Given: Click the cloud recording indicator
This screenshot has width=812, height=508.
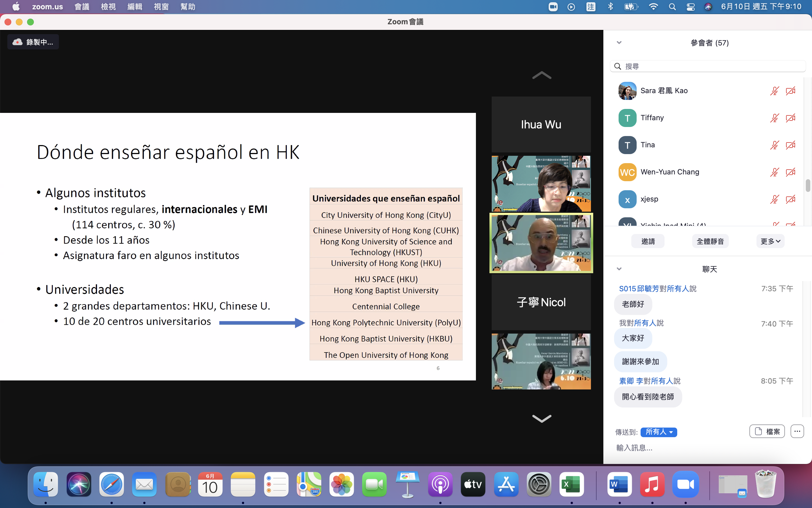Looking at the screenshot, I should tap(33, 42).
